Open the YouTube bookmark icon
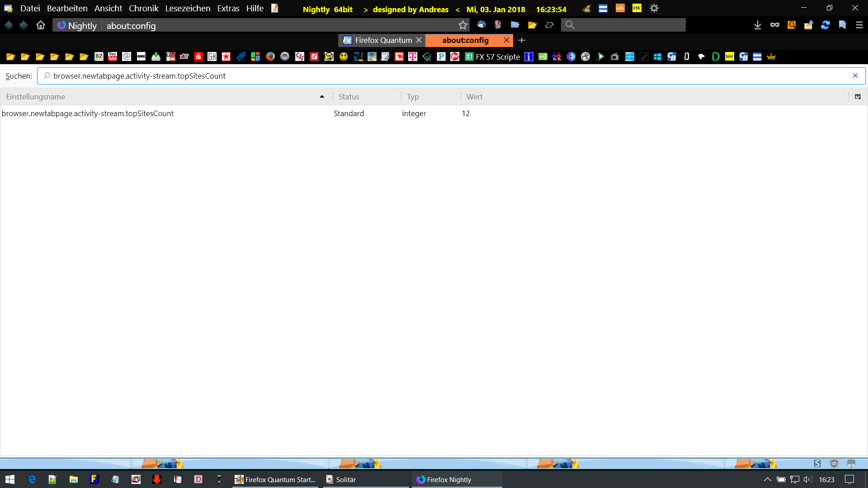 tap(113, 56)
